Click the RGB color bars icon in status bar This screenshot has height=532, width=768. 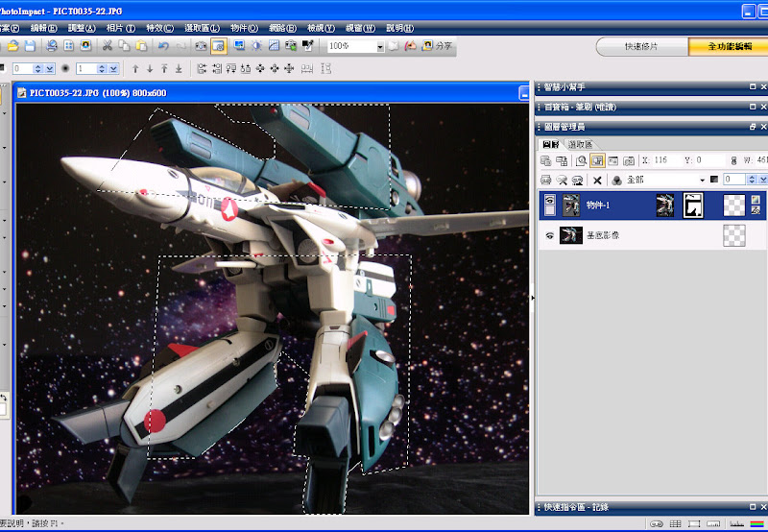(756, 524)
